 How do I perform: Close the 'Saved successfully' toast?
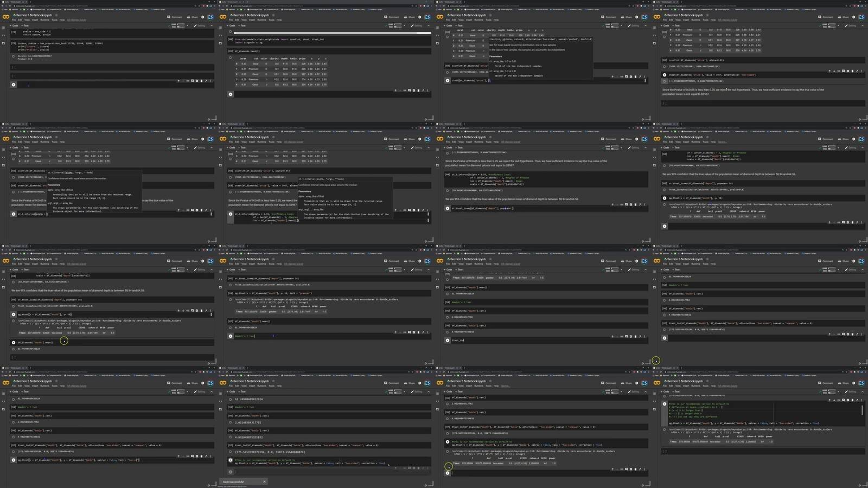[x=264, y=481]
